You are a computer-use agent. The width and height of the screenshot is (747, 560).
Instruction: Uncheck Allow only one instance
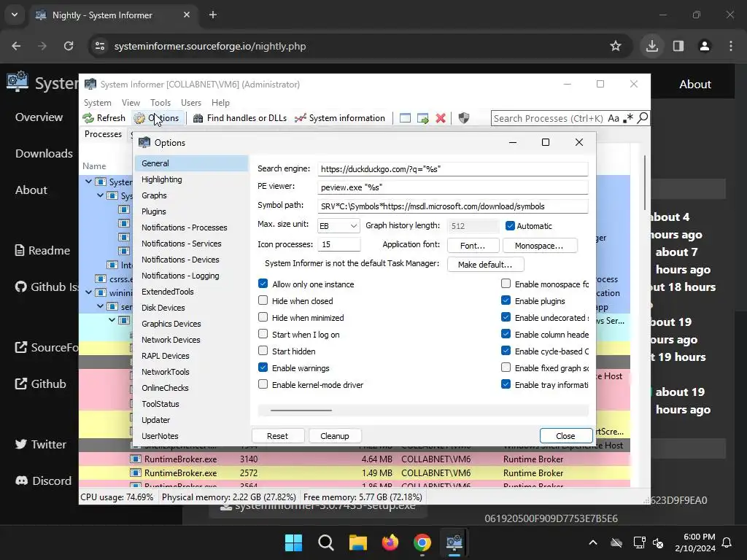click(263, 284)
